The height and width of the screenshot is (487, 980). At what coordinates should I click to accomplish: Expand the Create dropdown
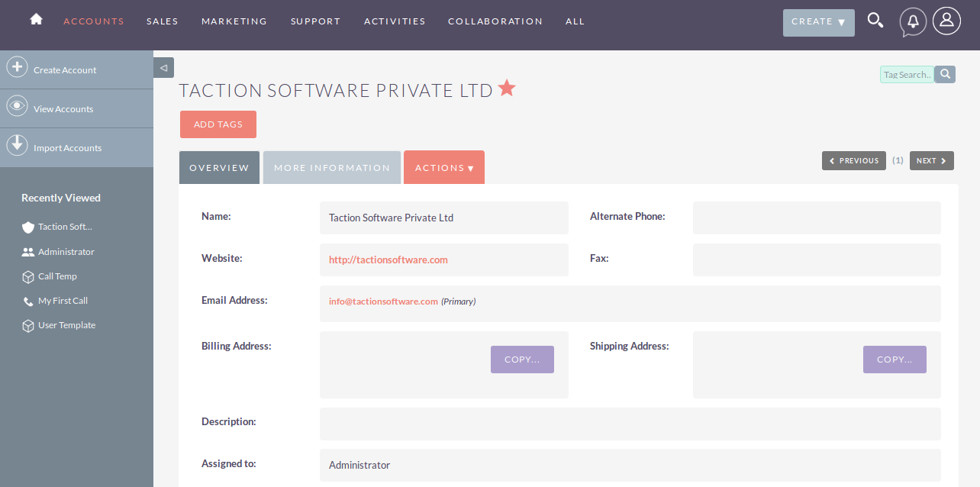coord(819,22)
